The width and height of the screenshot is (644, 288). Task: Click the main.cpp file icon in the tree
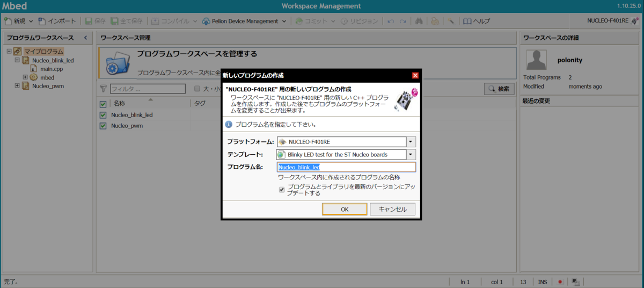(x=34, y=69)
